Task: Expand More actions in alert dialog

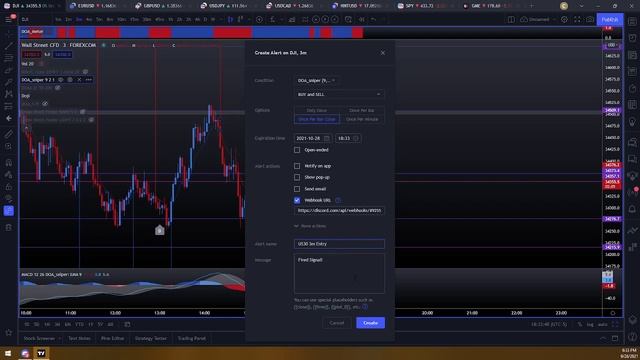Action: 310,226
